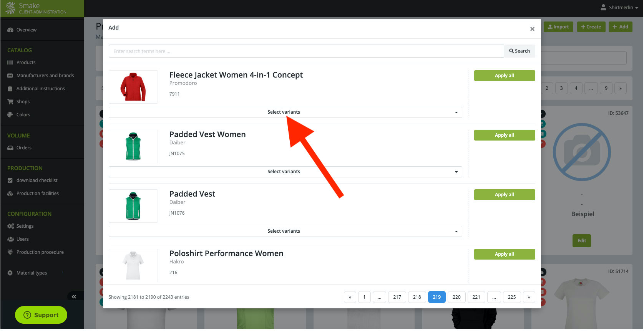Click the Material types gear icon
This screenshot has height=331, width=644.
pos(10,273)
